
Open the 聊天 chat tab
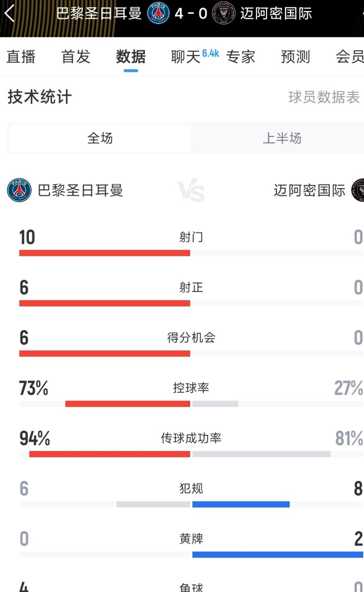click(186, 57)
